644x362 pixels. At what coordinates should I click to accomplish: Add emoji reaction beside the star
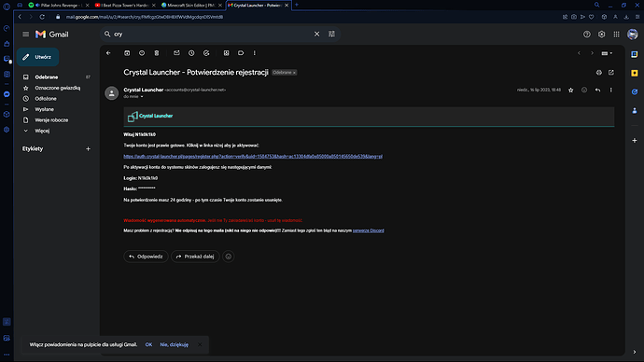(584, 90)
